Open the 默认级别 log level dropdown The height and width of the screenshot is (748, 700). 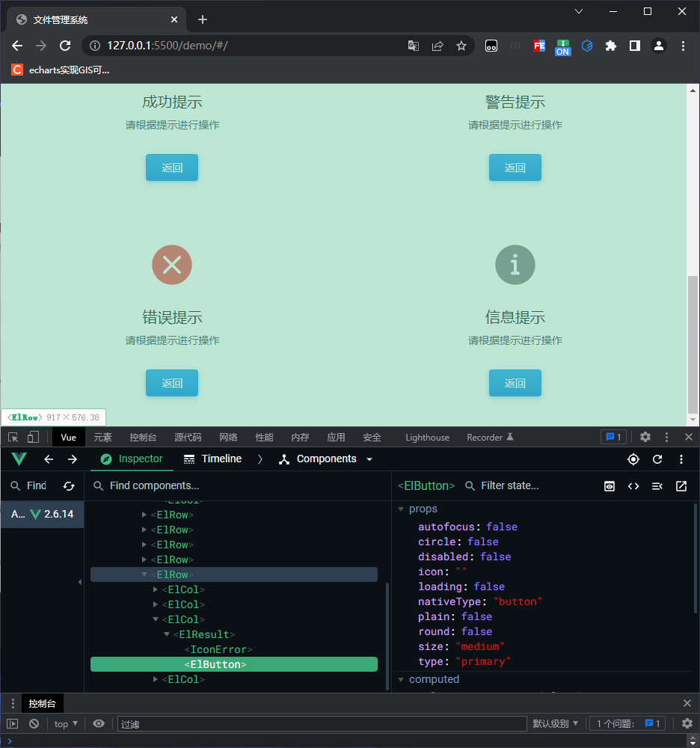556,723
